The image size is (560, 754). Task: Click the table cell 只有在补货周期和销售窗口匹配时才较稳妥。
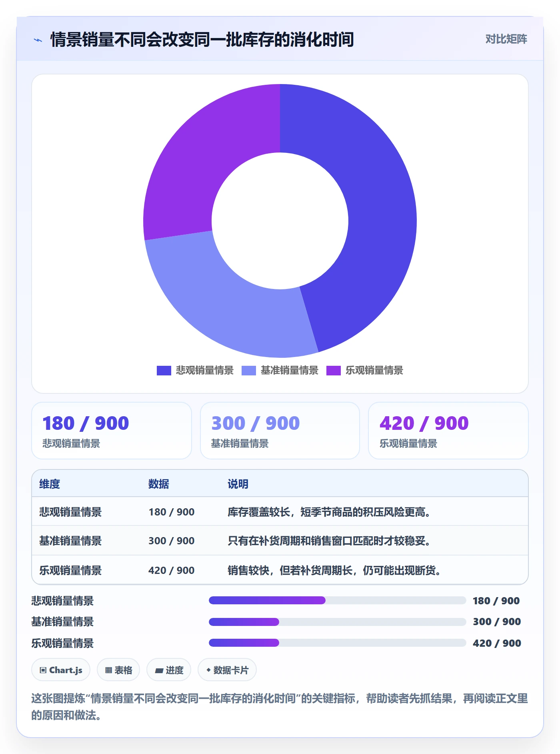click(x=329, y=541)
